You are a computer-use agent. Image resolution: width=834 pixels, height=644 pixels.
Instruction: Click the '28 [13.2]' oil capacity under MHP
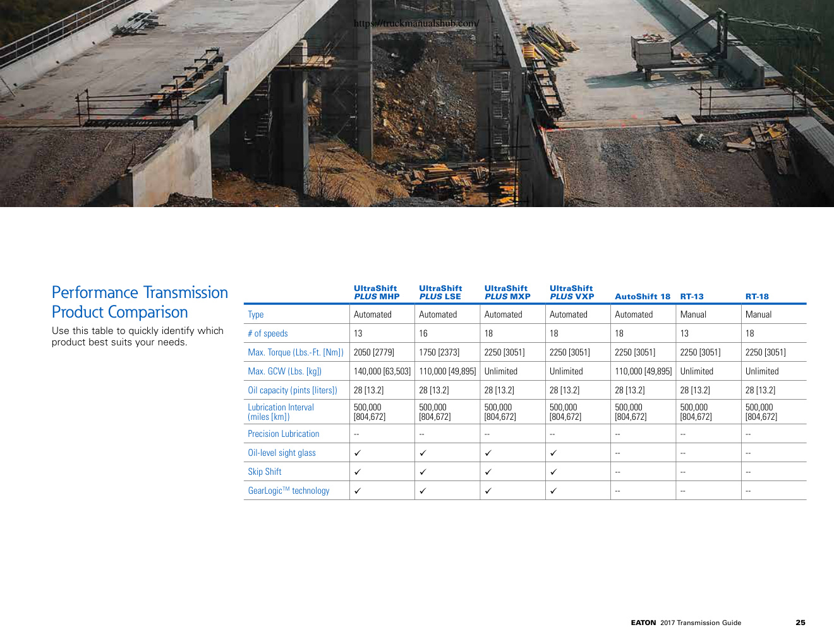click(369, 390)
